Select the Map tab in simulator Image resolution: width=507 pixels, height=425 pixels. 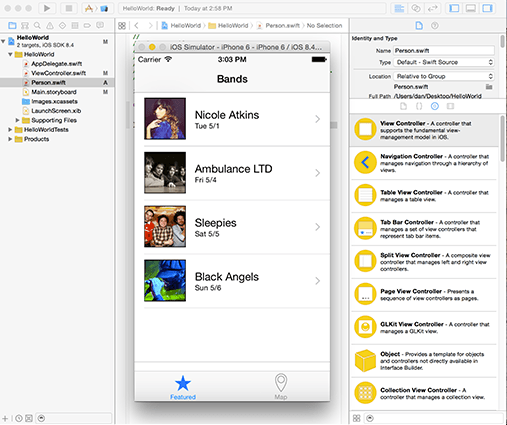pyautogui.click(x=281, y=387)
